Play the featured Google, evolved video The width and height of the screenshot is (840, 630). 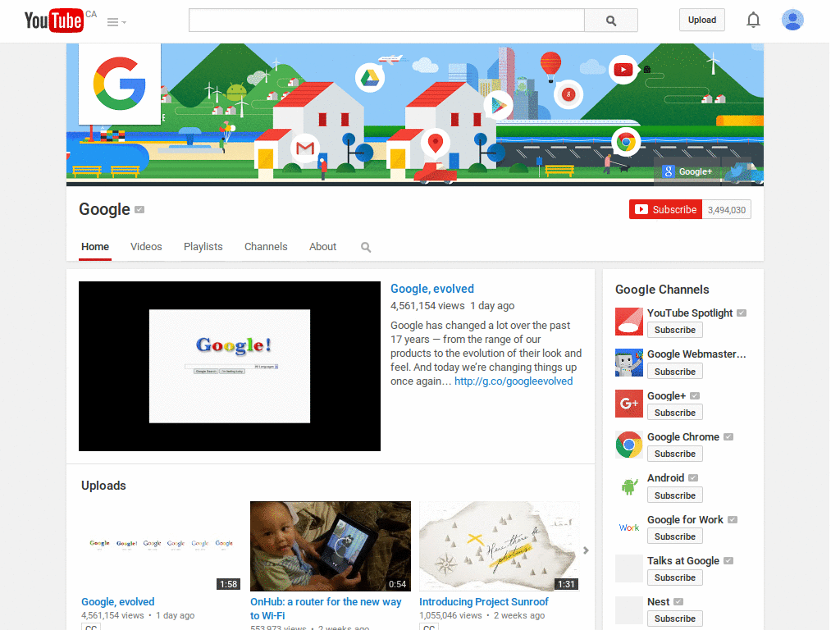pos(230,366)
